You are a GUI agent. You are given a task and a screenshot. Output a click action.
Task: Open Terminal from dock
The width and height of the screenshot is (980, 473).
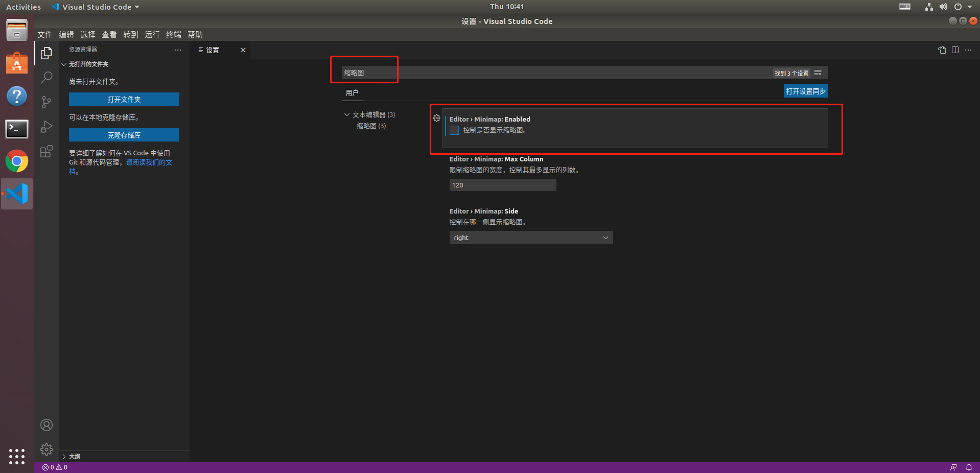coord(17,129)
